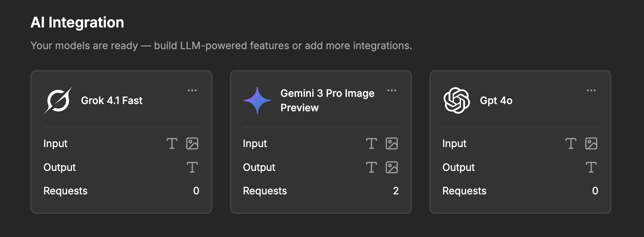
Task: Select the Gemini 3 Pro Image Preview title
Action: point(327,100)
